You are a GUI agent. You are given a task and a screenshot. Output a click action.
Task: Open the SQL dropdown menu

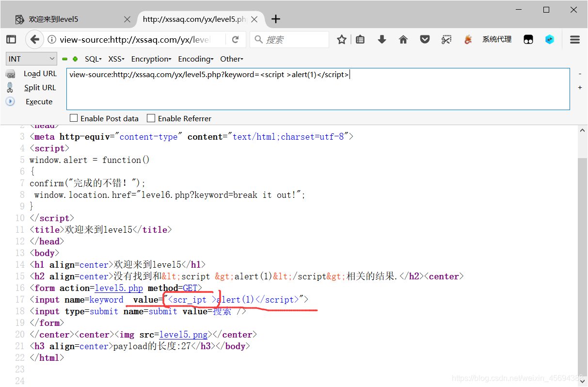pyautogui.click(x=93, y=59)
